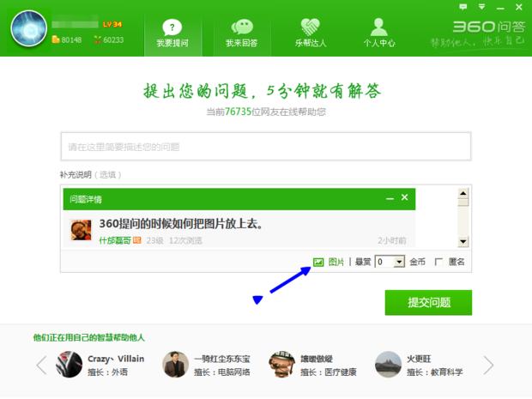The width and height of the screenshot is (532, 399).
Task: Click the points icon beside 60233
Action: click(x=98, y=39)
